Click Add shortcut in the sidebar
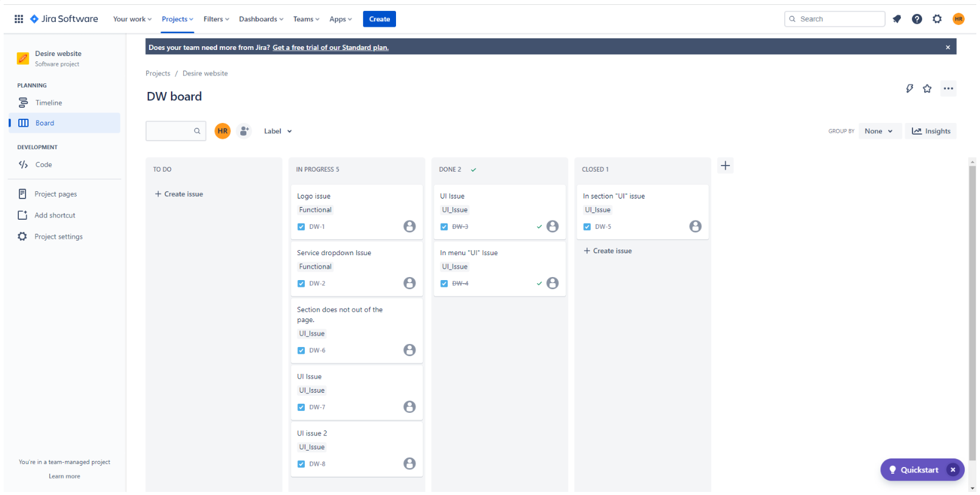This screenshot has width=980, height=495. [x=64, y=216]
